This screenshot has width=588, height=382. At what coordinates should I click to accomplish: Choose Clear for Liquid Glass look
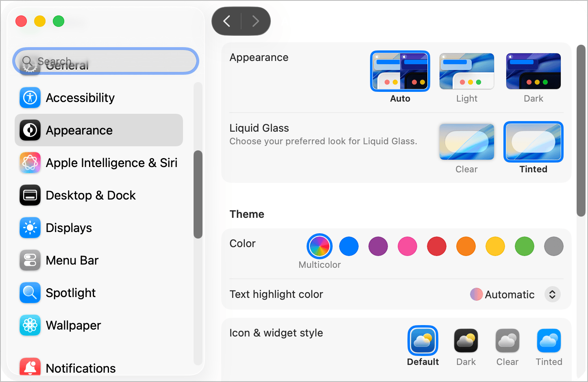click(466, 142)
